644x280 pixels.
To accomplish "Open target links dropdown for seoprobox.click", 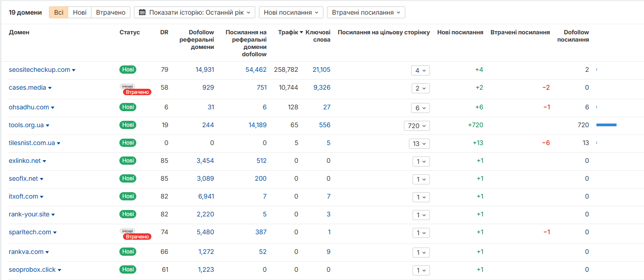I will tap(421, 270).
